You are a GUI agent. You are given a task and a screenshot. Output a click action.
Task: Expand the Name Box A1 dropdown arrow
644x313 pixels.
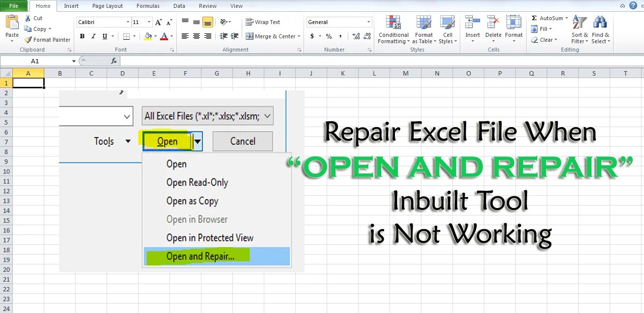click(74, 61)
